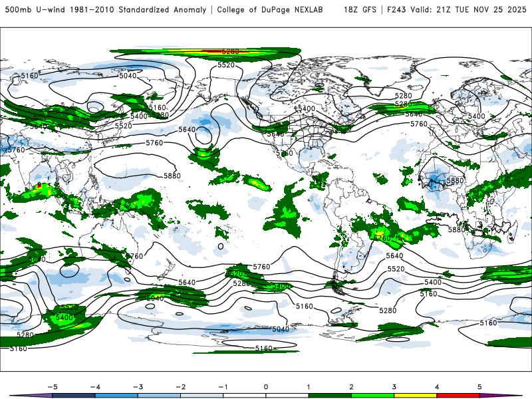
Task: Select the red swatch between 4 and 5
Action: click(458, 396)
